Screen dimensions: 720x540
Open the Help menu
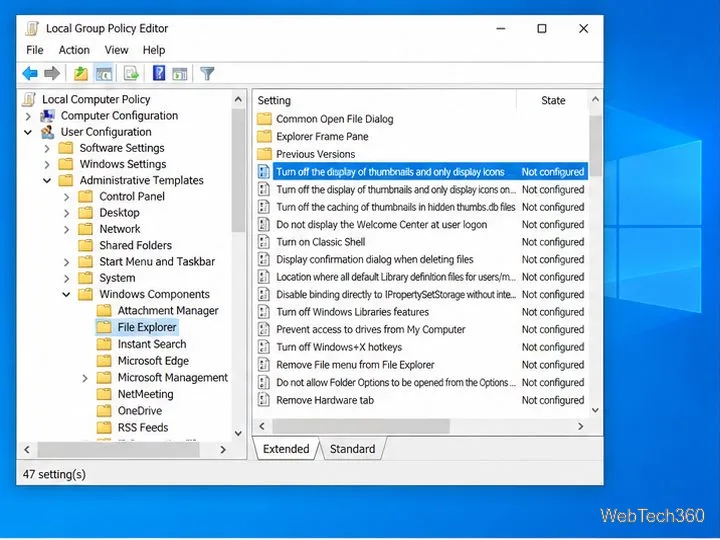(x=154, y=50)
